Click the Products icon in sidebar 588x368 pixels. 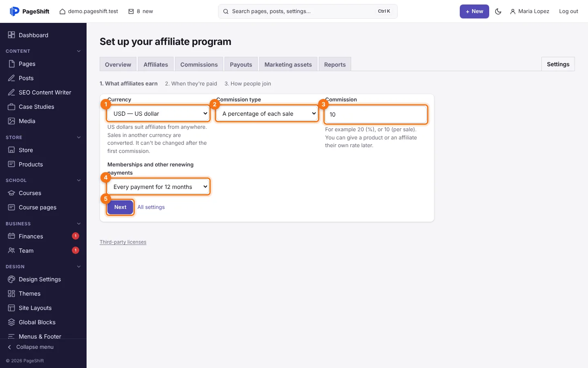coord(11,164)
